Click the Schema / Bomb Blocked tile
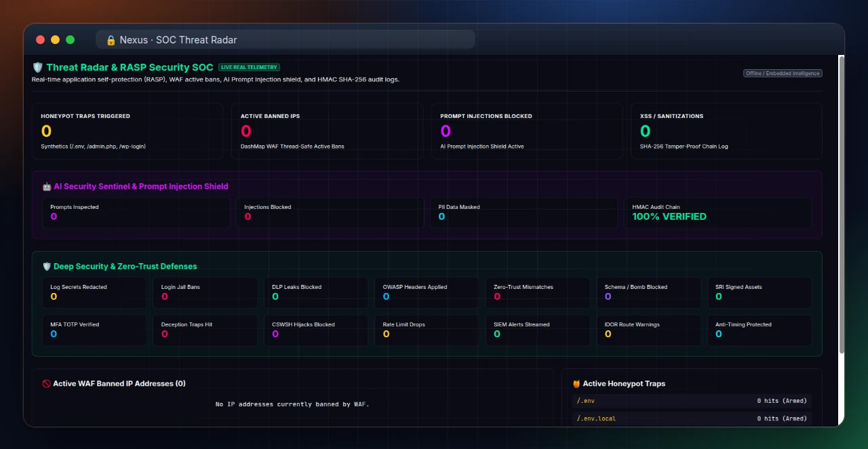 coord(648,292)
